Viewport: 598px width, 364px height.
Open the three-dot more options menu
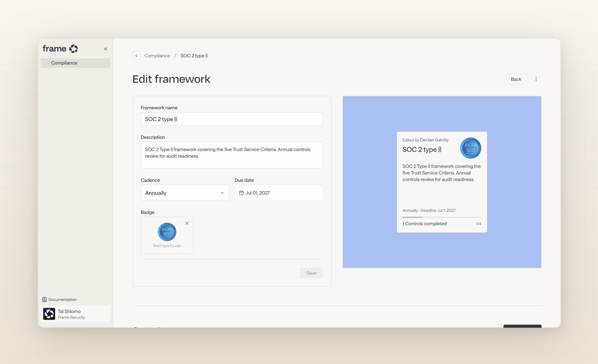(536, 79)
